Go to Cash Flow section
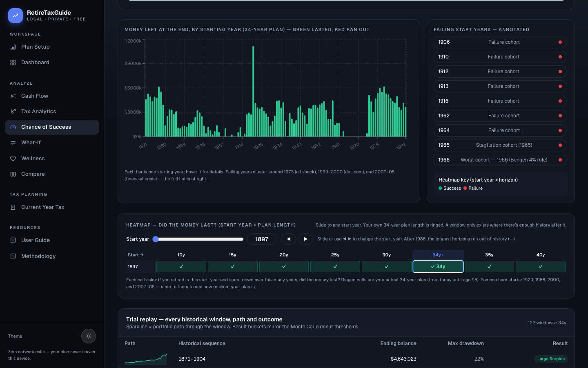588x368 pixels. 52,96
